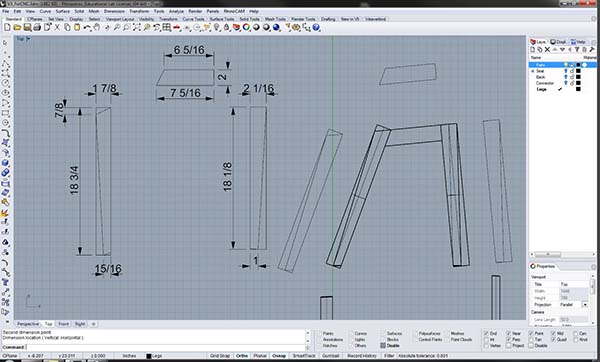The height and width of the screenshot is (362, 600).
Task: Select the Connector layer row
Action: pos(562,83)
